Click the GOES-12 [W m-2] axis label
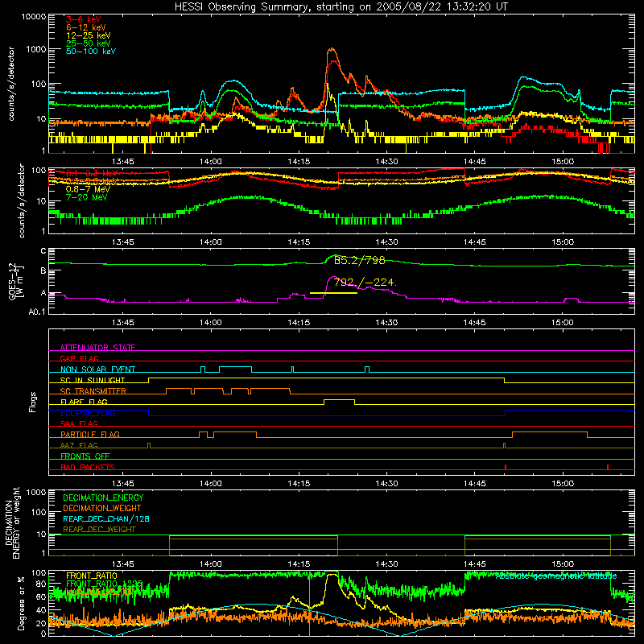The width and height of the screenshot is (644, 644). tap(15, 281)
